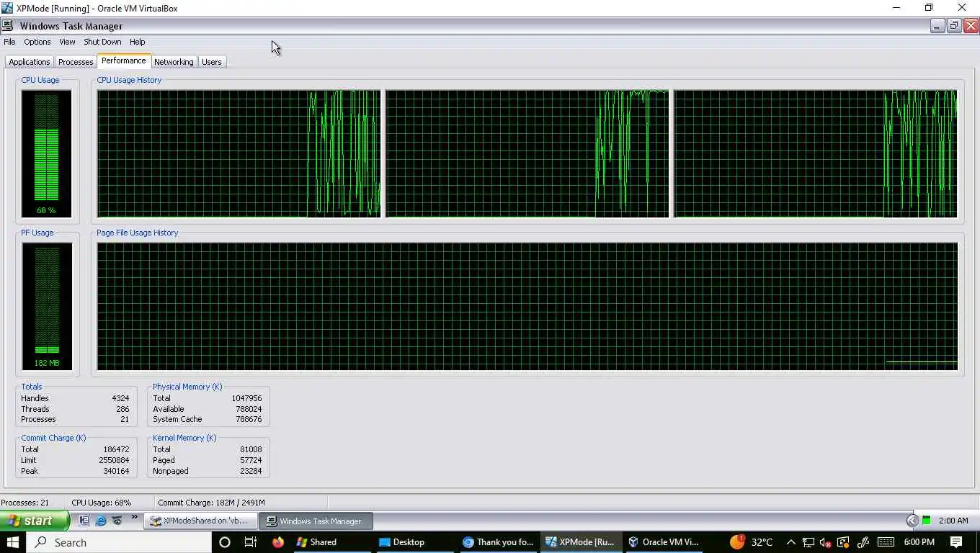Click Handles value 4324
Image resolution: width=980 pixels, height=553 pixels.
(120, 398)
